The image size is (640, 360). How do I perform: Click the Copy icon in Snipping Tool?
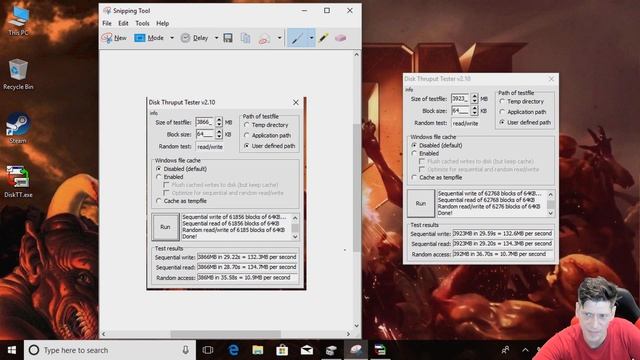point(245,38)
